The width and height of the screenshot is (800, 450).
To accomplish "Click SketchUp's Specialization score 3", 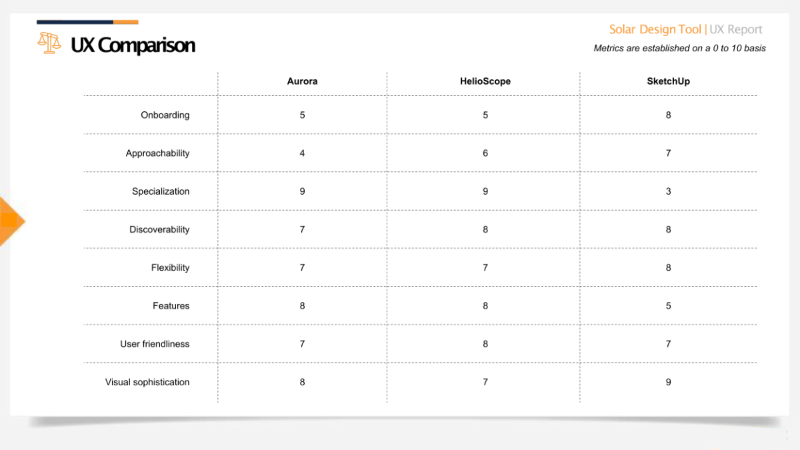I will click(668, 191).
